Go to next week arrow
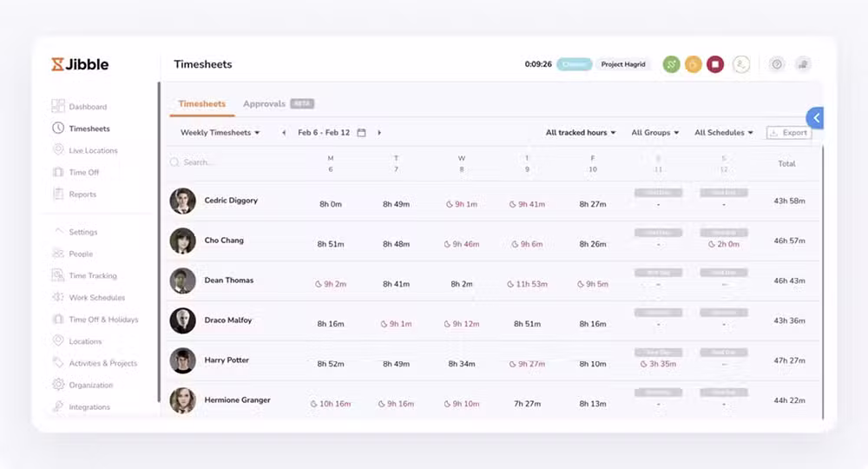The image size is (868, 469). pos(379,133)
